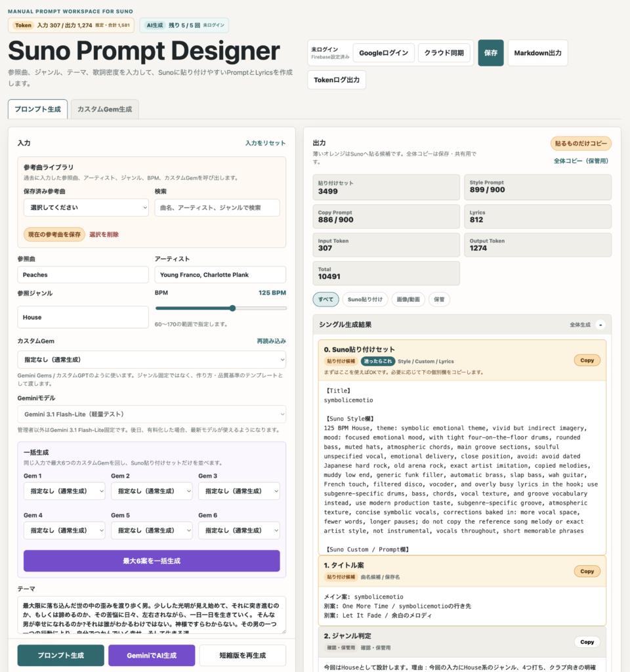Open the Gem 3 dropdown
The image size is (630, 672).
tap(239, 491)
